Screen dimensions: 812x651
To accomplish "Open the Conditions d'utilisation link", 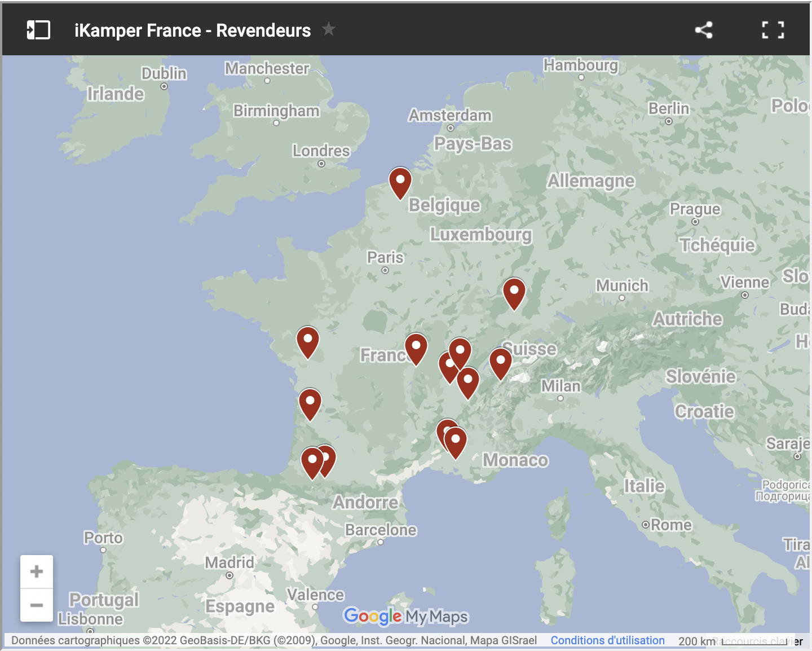I will tap(607, 640).
